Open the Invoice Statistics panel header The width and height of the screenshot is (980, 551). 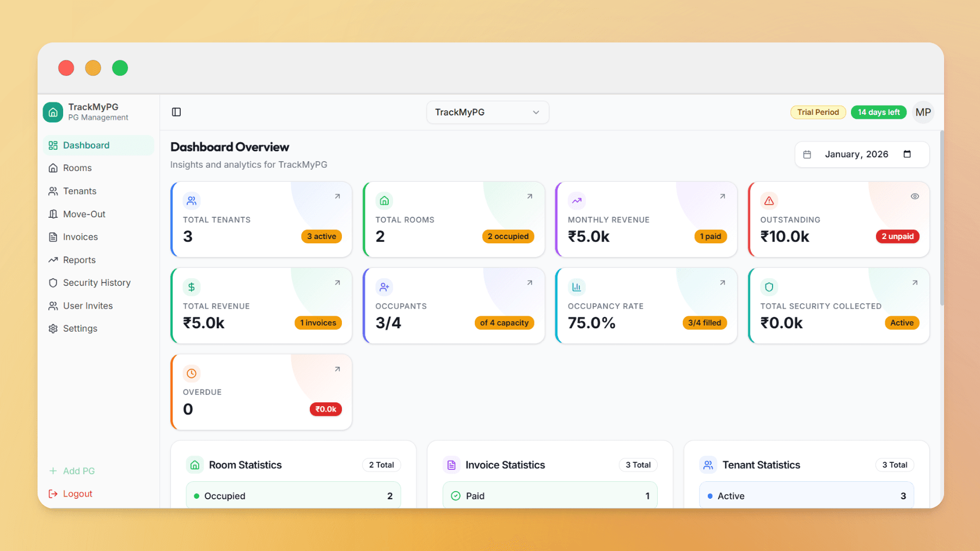click(x=505, y=464)
